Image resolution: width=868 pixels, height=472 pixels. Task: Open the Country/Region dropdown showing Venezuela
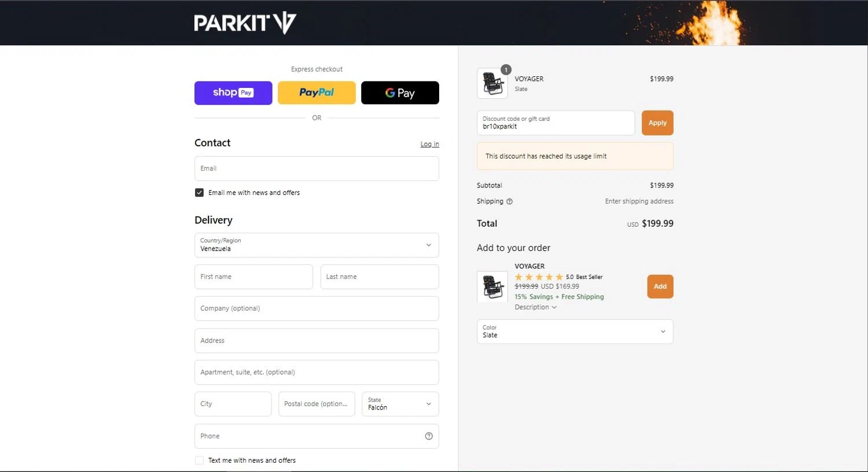tap(317, 245)
